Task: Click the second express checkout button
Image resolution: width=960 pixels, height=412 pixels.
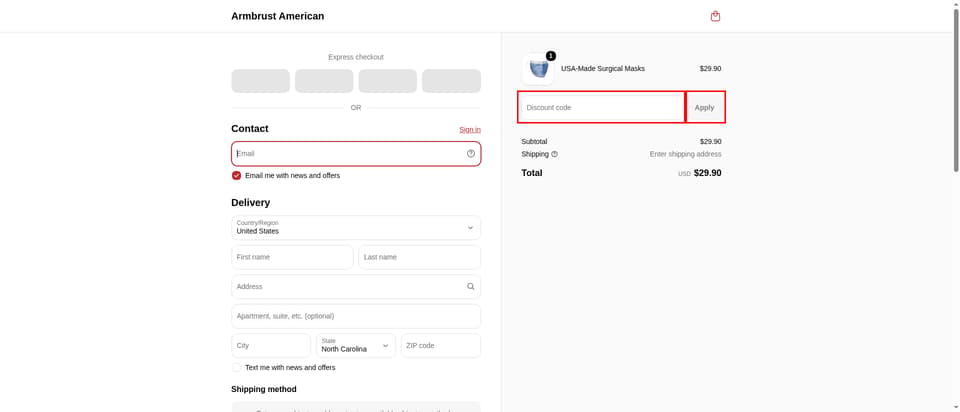Action: [x=324, y=81]
